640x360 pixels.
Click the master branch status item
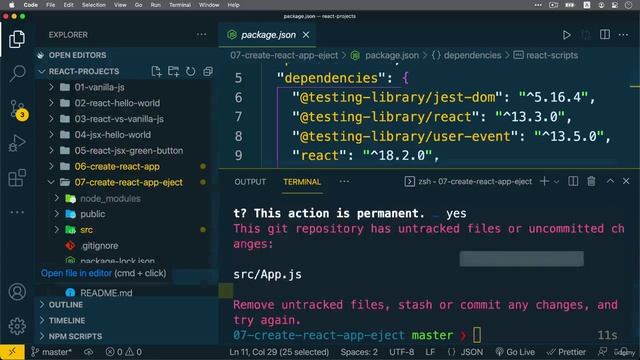click(51, 352)
